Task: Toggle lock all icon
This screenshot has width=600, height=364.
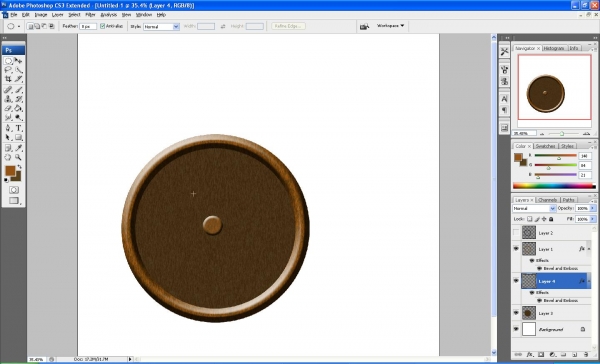Action: click(551, 219)
